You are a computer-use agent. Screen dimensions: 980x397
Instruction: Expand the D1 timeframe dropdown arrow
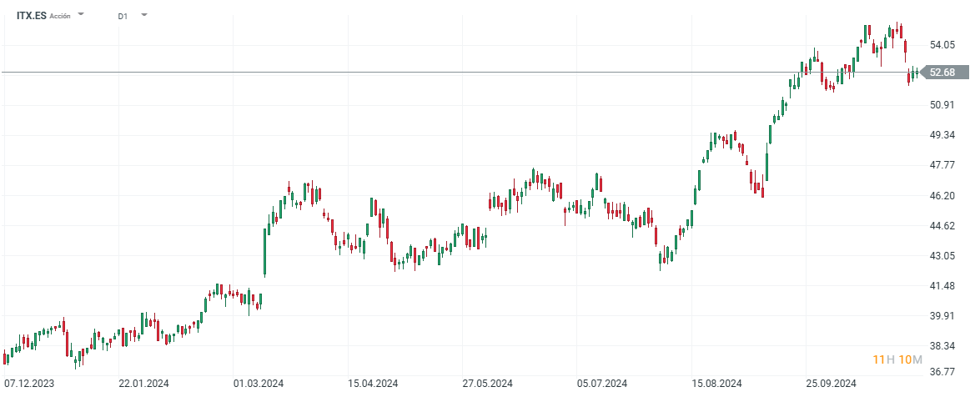(144, 15)
